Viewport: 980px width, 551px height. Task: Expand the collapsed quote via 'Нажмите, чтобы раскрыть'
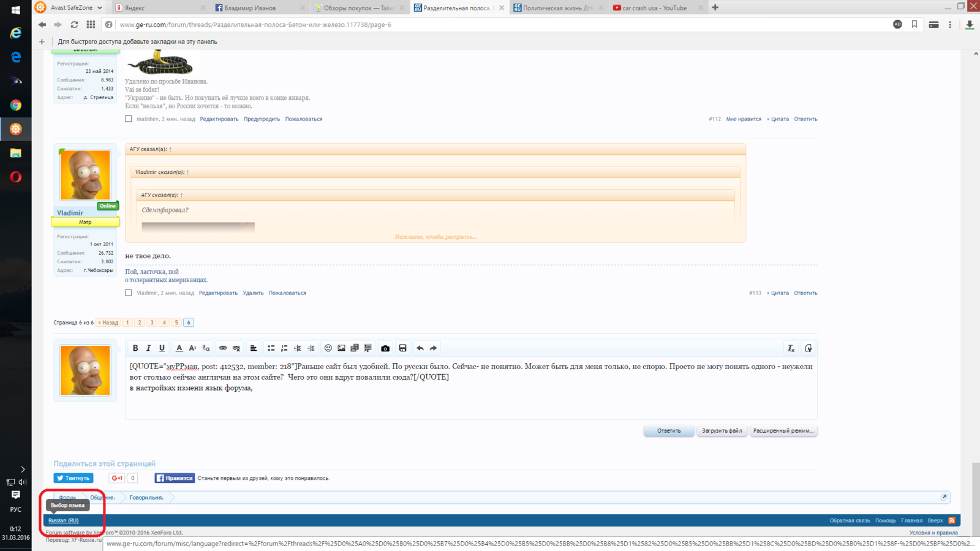coord(435,236)
